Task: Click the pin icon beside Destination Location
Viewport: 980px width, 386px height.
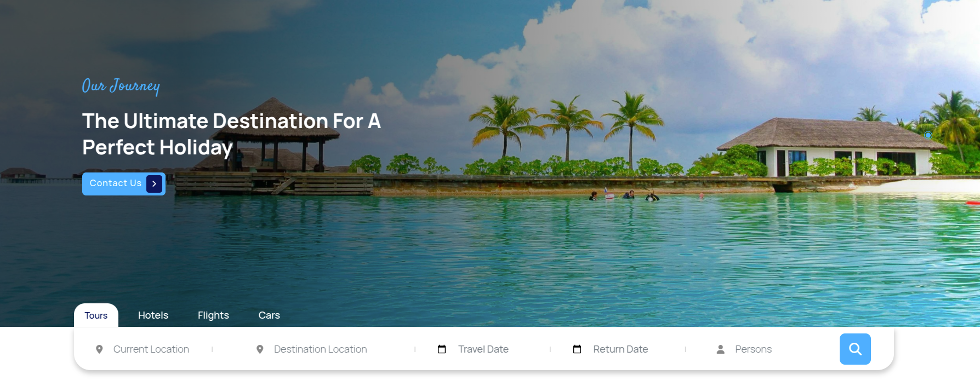Action: [x=260, y=349]
